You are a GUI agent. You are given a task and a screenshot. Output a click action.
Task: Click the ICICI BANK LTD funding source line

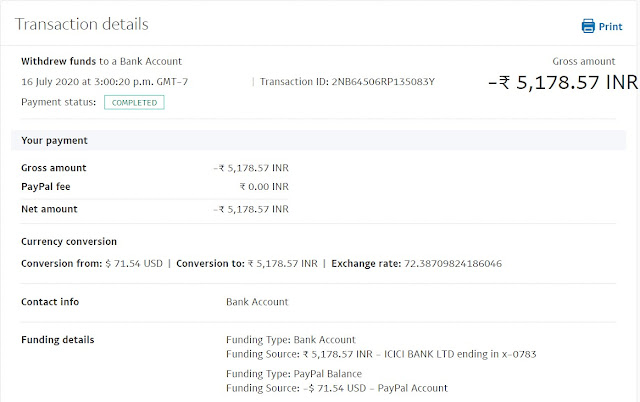381,354
